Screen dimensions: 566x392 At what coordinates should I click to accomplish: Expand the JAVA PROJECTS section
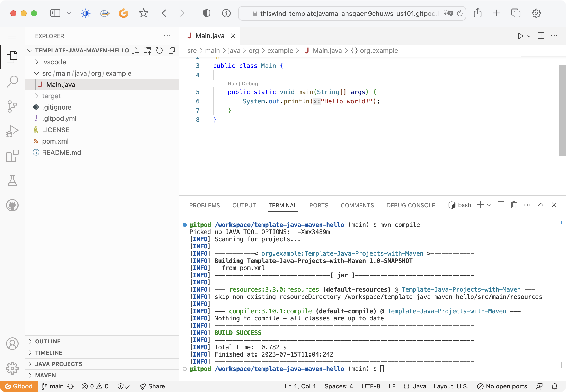coord(59,364)
